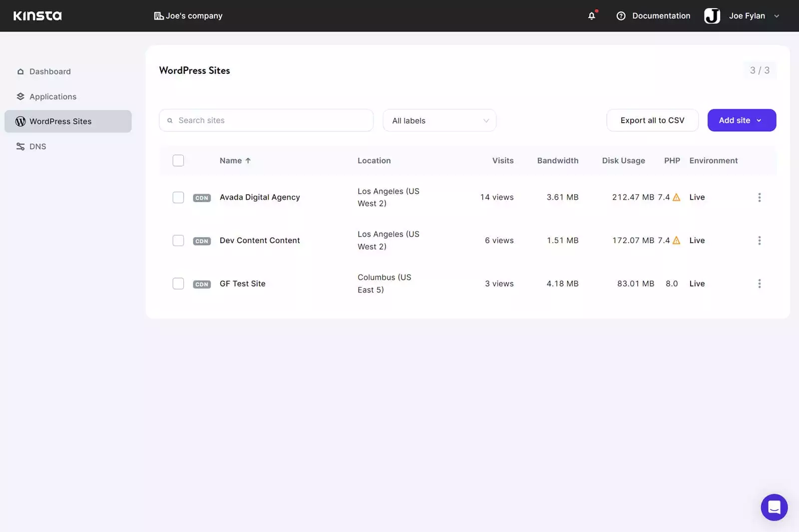Open the Joe's company switcher
Image resolution: width=799 pixels, height=532 pixels.
pyautogui.click(x=188, y=16)
